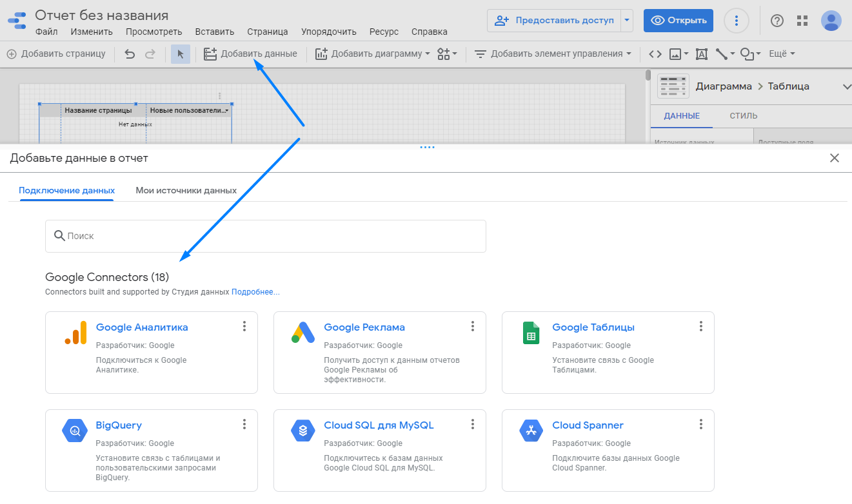Open three-dot menu on Google Аналитика card

pyautogui.click(x=244, y=326)
